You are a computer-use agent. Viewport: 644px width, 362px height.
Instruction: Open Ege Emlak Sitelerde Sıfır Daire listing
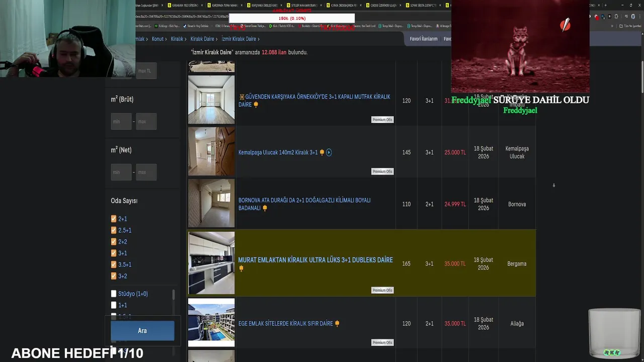click(286, 324)
